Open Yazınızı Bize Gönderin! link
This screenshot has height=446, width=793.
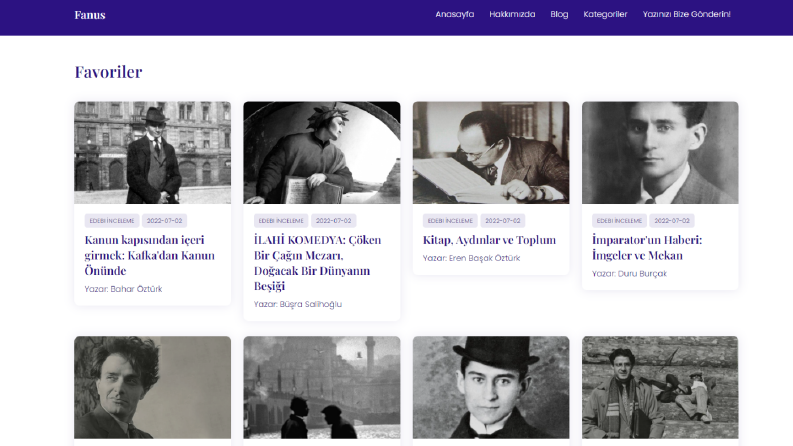pos(686,14)
